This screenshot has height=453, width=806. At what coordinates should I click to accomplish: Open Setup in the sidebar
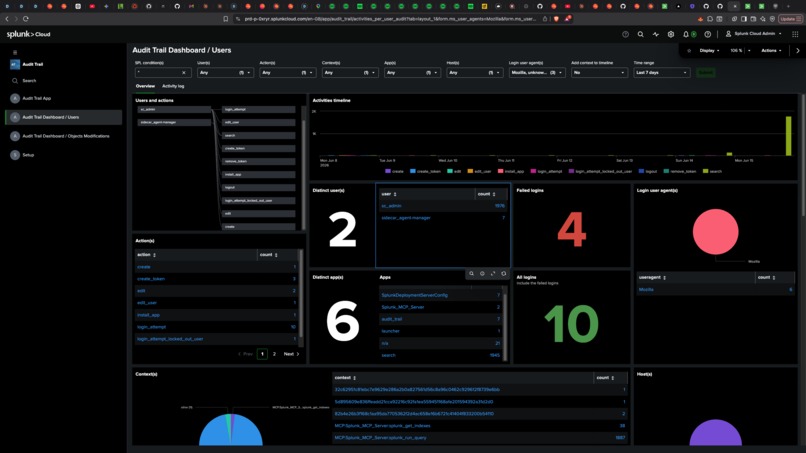point(28,155)
